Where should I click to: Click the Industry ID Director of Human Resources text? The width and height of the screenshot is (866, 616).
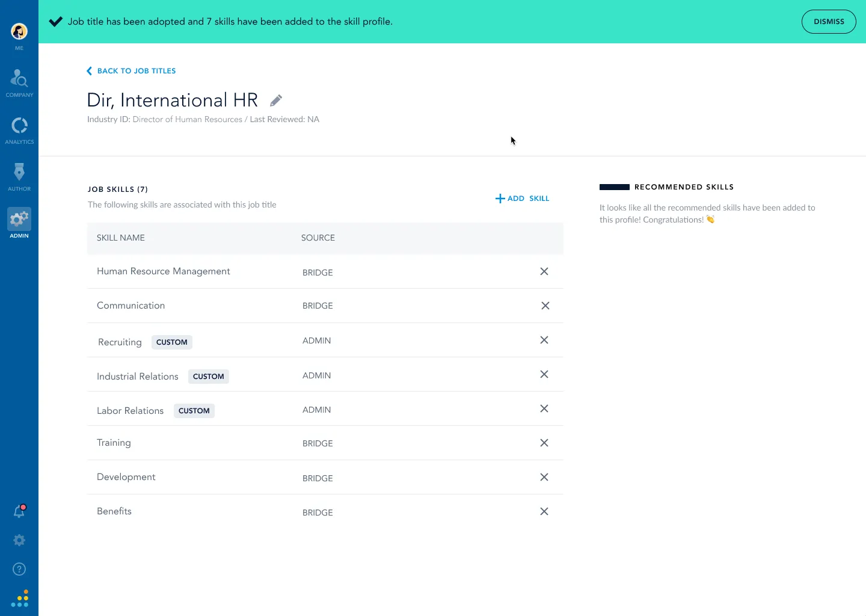pyautogui.click(x=165, y=120)
